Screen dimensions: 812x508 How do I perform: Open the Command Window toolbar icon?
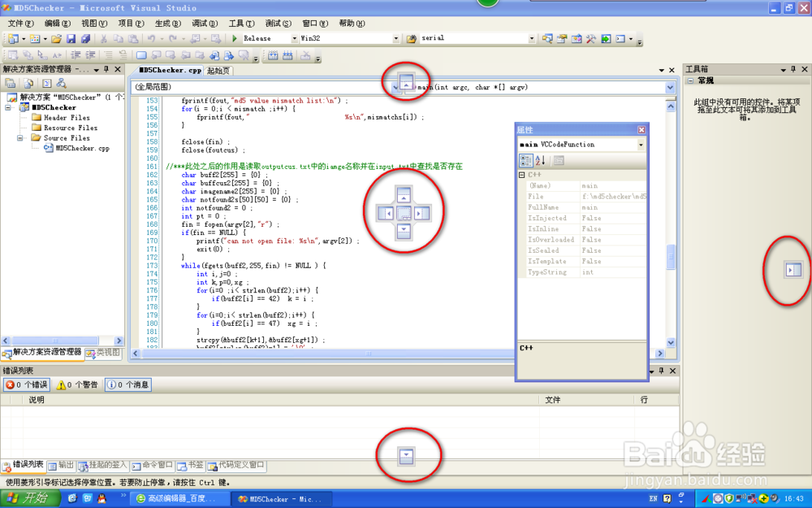[620, 38]
